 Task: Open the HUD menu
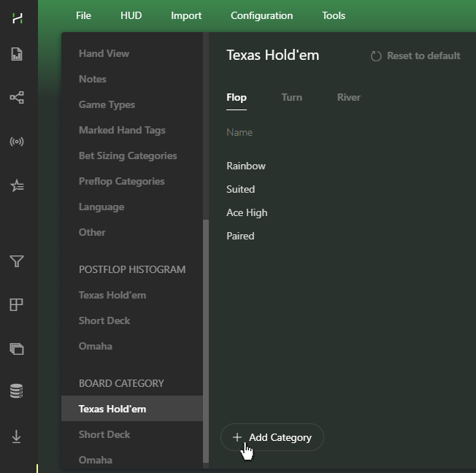coord(131,15)
